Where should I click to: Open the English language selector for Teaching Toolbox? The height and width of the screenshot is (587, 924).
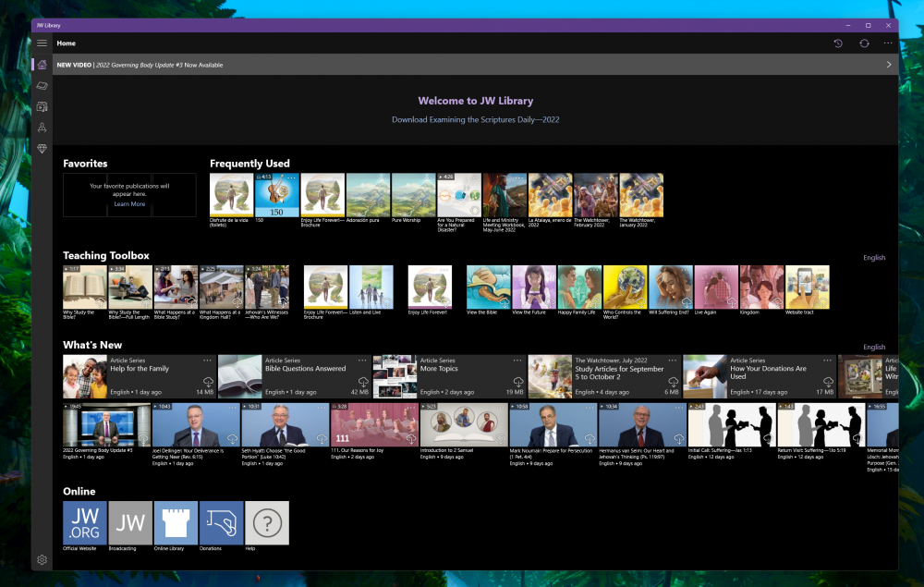(874, 257)
